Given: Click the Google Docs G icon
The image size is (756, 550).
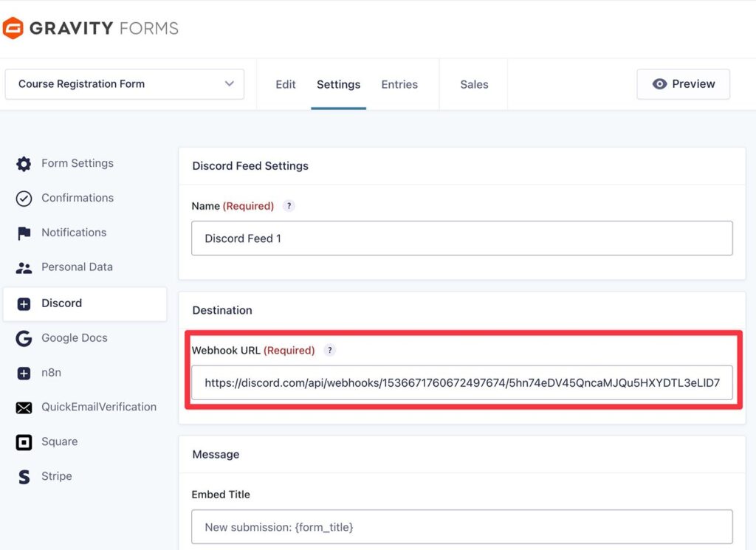Looking at the screenshot, I should (x=24, y=338).
